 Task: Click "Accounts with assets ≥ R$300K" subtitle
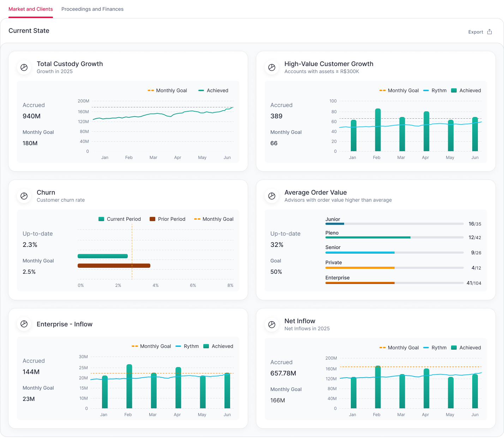322,71
